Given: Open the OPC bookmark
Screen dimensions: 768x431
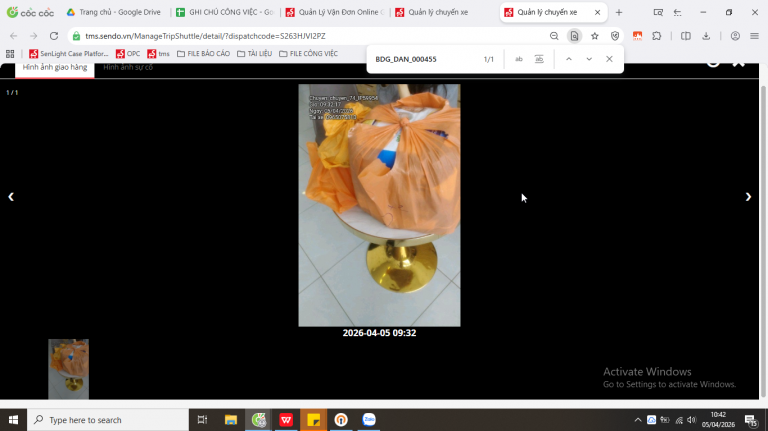Looking at the screenshot, I should (128, 54).
